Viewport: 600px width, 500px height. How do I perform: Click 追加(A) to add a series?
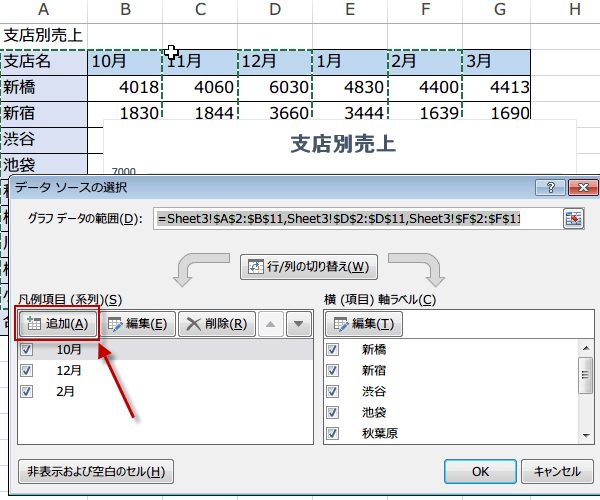57,324
